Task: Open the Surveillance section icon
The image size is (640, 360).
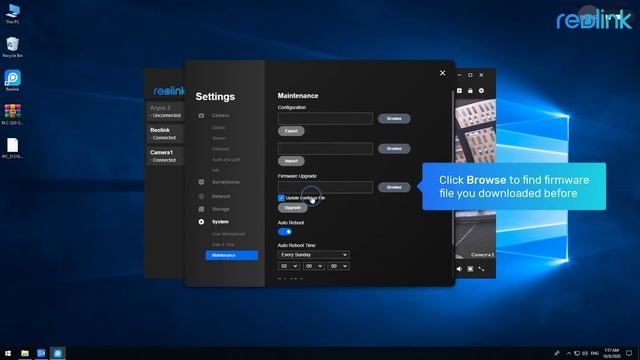Action: point(201,182)
